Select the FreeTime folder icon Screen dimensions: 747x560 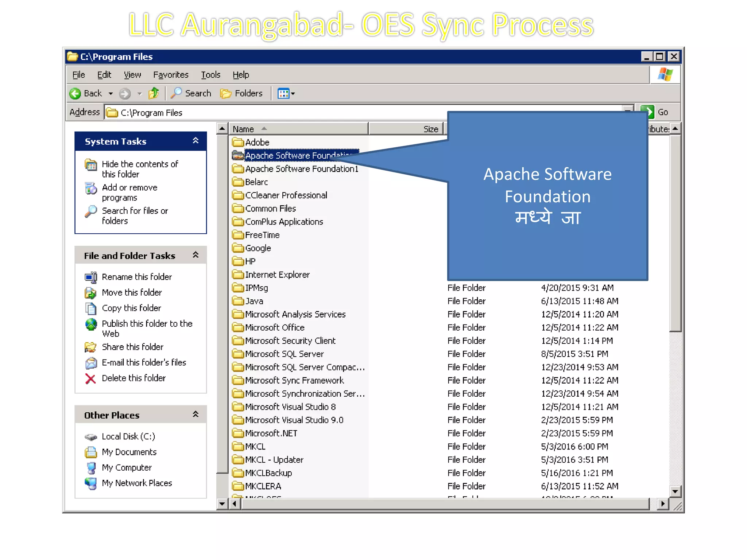(238, 235)
